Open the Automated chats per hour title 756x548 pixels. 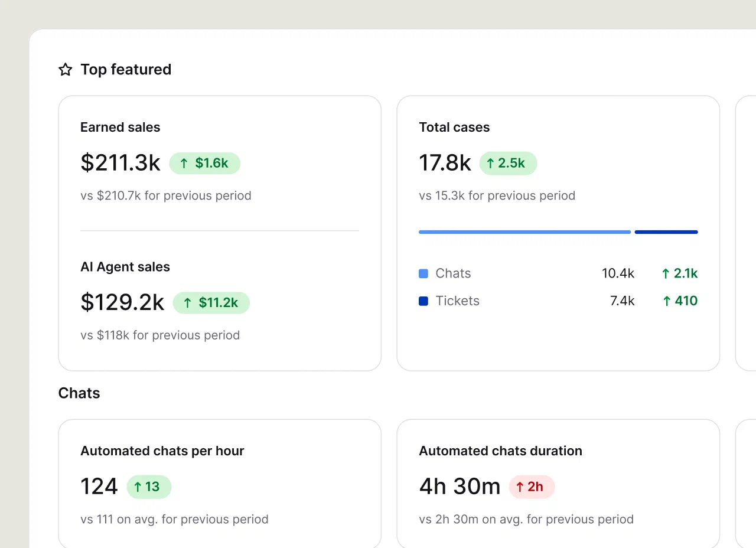(x=162, y=451)
